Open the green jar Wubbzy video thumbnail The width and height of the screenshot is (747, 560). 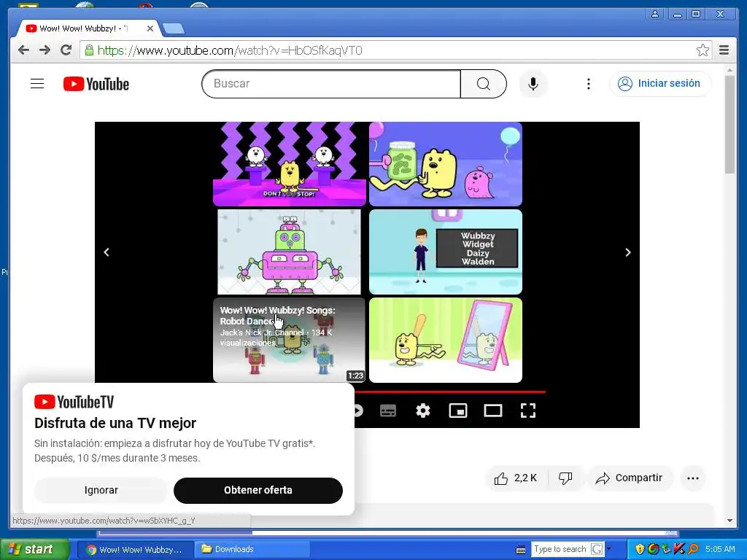pyautogui.click(x=446, y=164)
